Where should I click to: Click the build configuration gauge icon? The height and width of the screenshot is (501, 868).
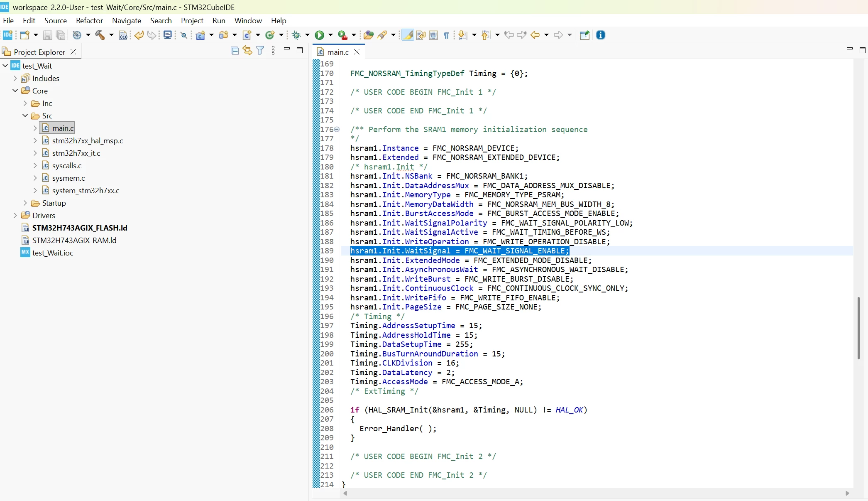tap(77, 35)
